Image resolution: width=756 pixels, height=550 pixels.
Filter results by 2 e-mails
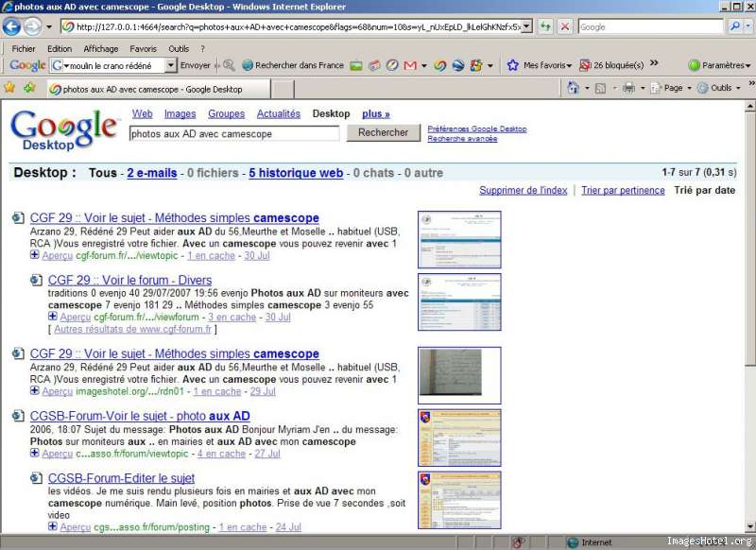(x=152, y=173)
